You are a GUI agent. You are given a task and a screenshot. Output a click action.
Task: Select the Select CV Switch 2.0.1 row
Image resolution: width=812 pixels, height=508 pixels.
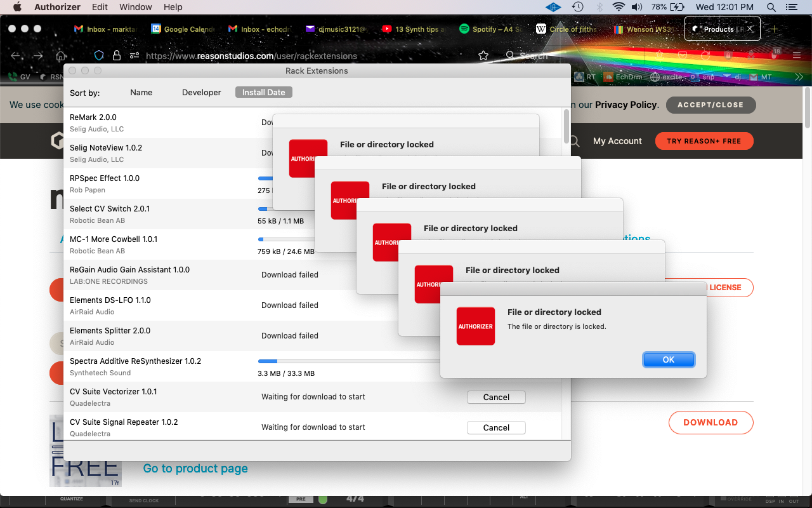click(x=312, y=214)
